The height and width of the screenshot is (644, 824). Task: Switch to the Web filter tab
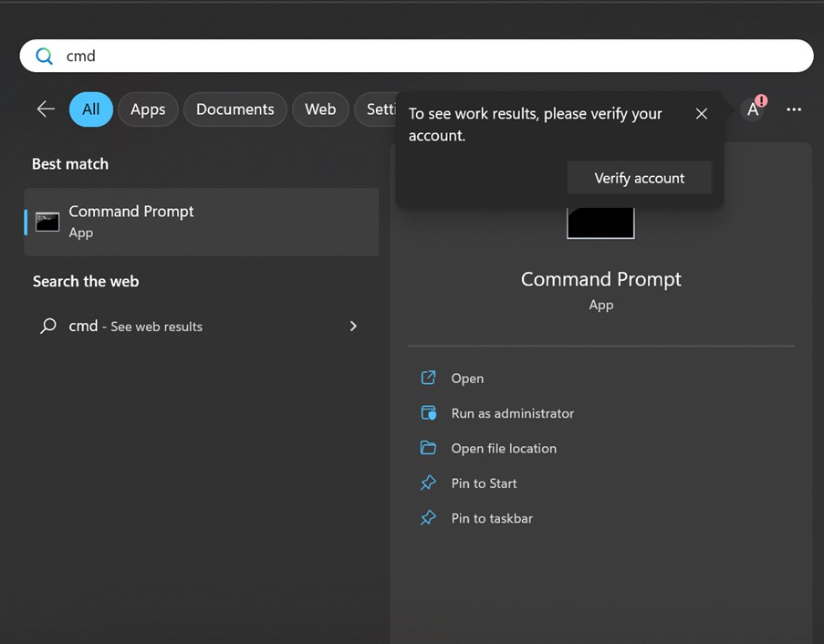[320, 109]
